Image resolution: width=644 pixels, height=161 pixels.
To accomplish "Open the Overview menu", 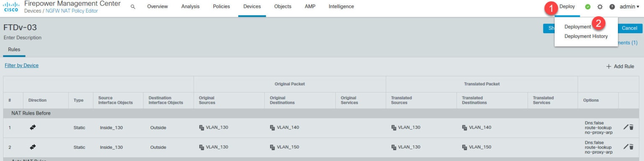I will pos(158,7).
